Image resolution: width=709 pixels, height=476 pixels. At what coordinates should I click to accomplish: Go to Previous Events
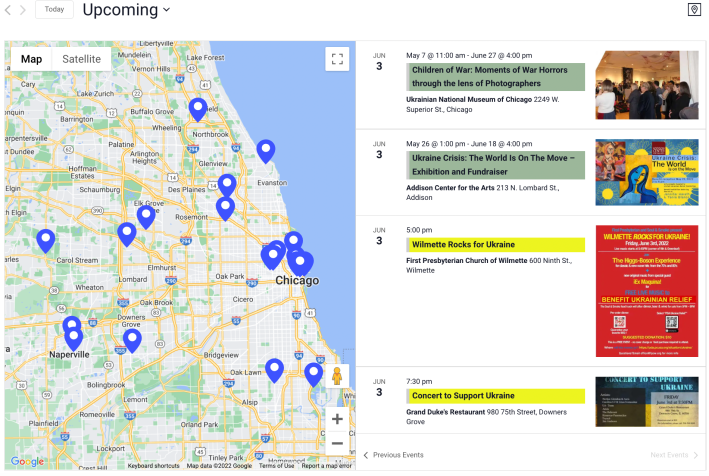click(x=393, y=455)
